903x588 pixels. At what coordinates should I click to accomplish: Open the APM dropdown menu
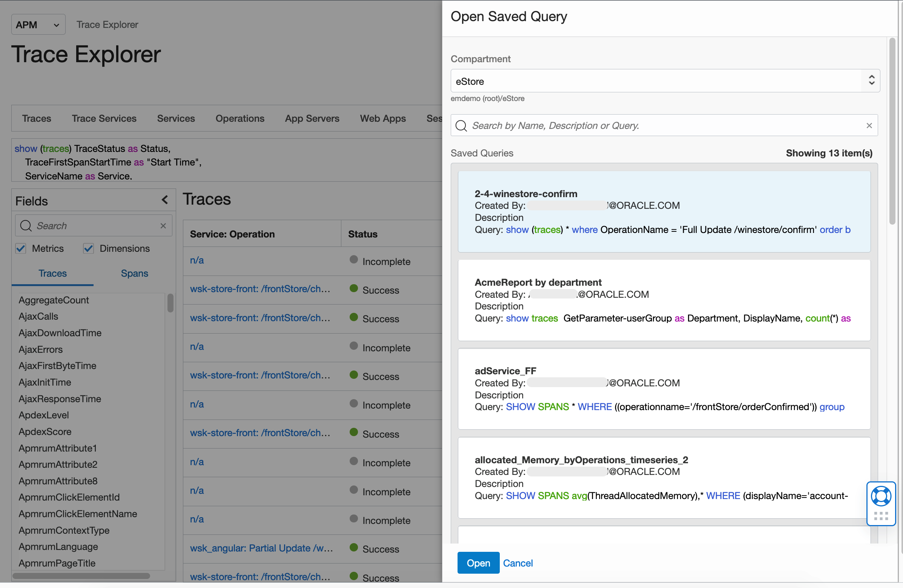[x=38, y=24]
